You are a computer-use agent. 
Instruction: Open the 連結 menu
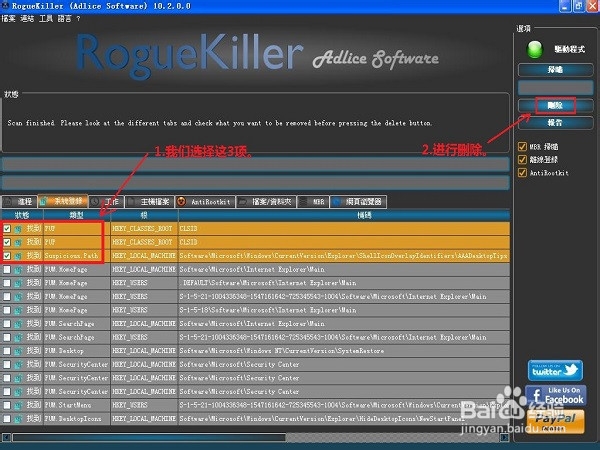click(27, 18)
